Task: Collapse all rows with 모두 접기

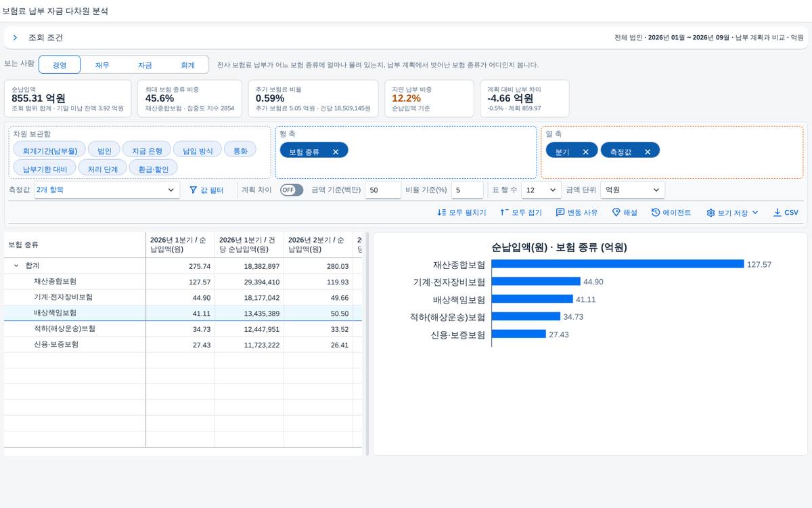Action: (521, 213)
